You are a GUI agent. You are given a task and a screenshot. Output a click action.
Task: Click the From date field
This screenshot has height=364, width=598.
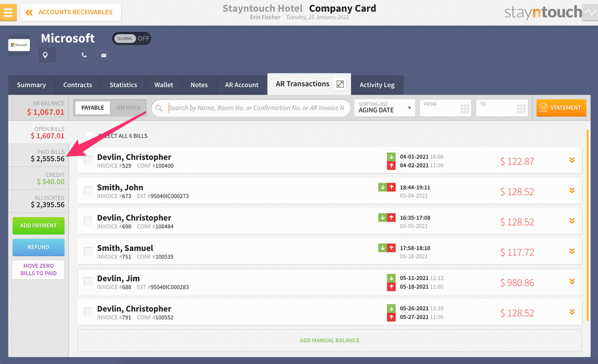click(x=445, y=108)
